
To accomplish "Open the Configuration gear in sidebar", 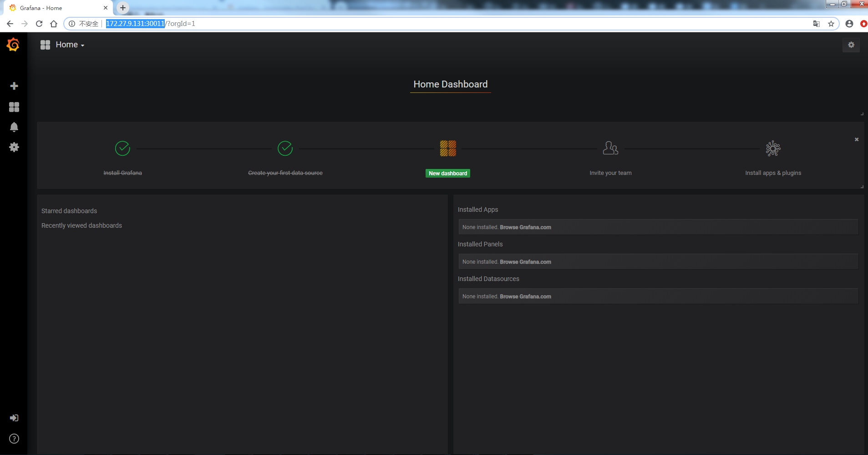I will coord(14,147).
